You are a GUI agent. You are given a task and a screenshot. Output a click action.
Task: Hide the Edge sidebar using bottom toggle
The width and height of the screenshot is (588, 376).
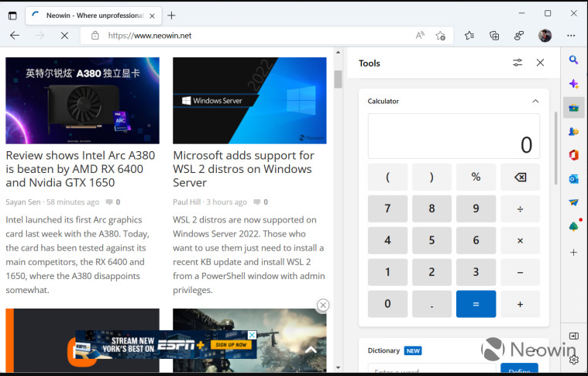pyautogui.click(x=573, y=336)
